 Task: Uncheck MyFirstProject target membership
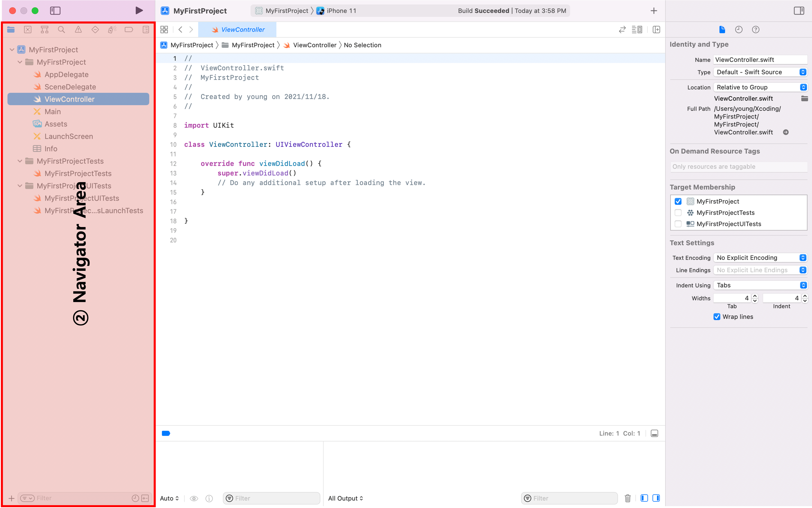tap(678, 201)
